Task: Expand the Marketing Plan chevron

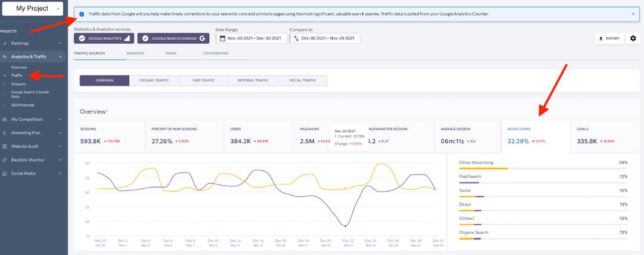Action: (60, 133)
